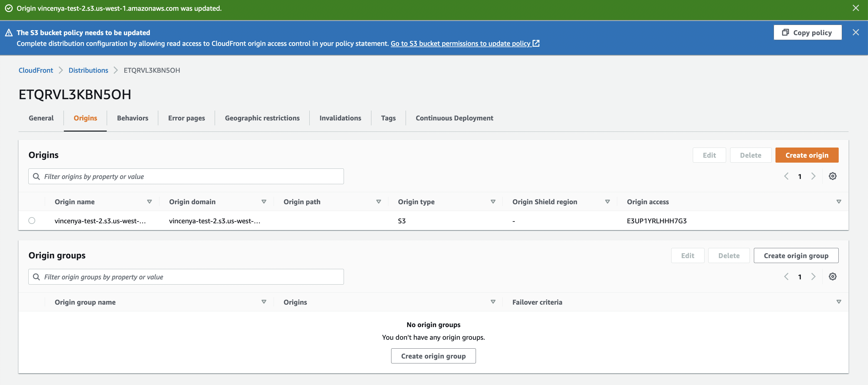Click the pagination settings gear icon

(833, 176)
